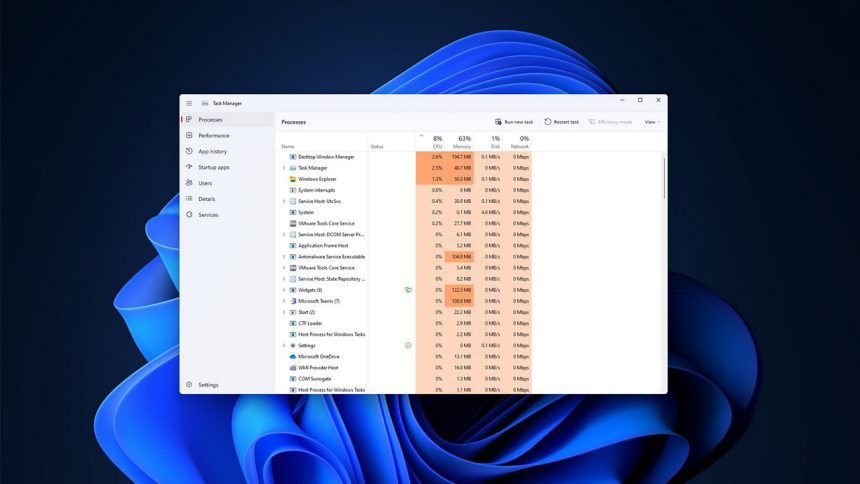Image resolution: width=860 pixels, height=484 pixels.
Task: Click the 104.9 MB Antimalware memory cell
Action: coord(459,257)
